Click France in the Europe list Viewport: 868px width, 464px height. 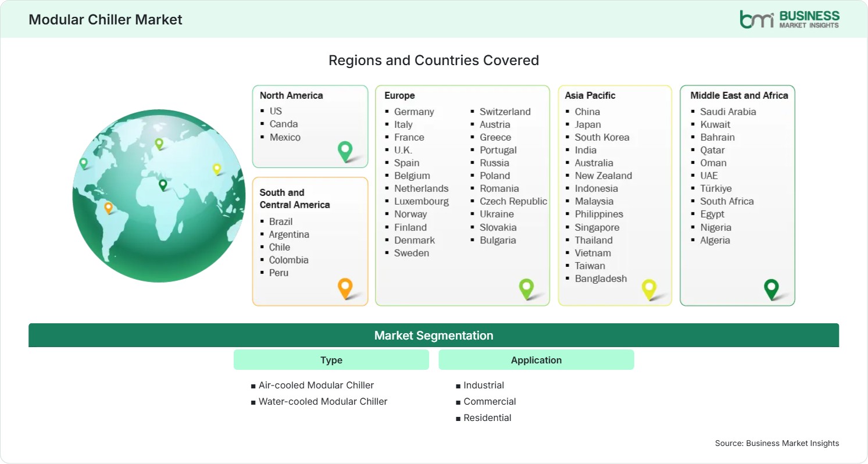[409, 137]
